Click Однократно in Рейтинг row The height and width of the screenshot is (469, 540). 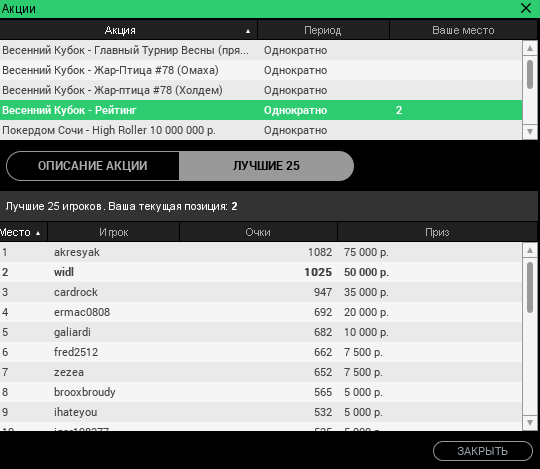click(295, 110)
